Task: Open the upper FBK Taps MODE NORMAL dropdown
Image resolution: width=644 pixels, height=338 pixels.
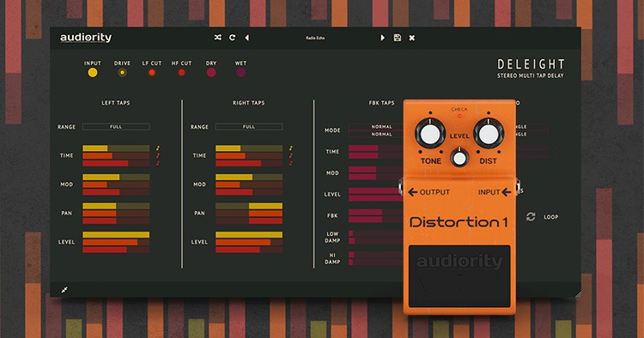Action: click(376, 127)
